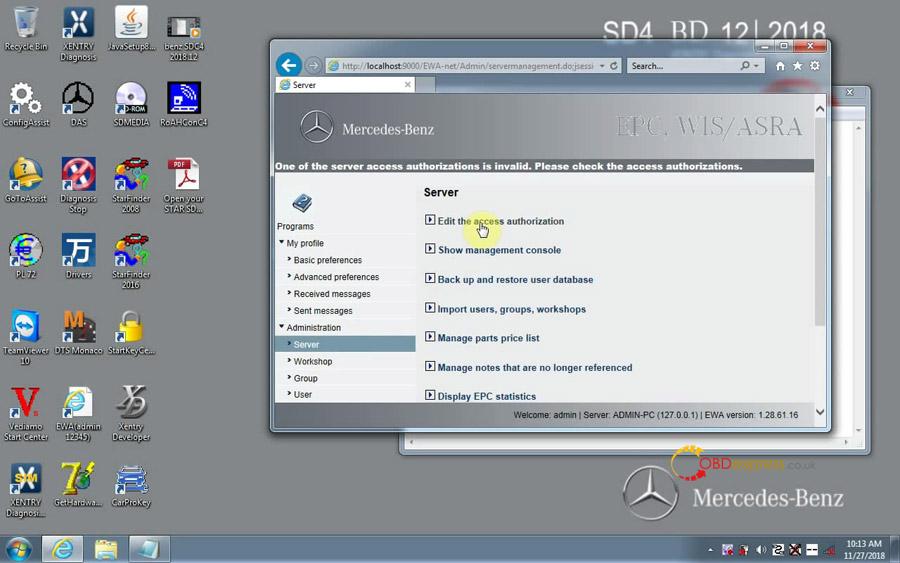Click the refresh icon in address bar

click(x=614, y=66)
